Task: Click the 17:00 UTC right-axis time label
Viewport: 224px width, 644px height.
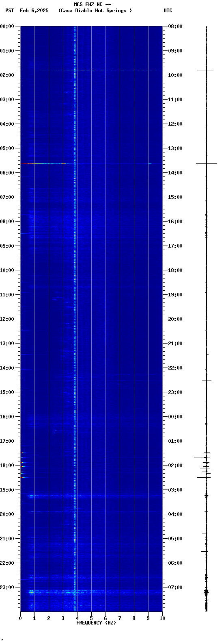Action: pyautogui.click(x=175, y=246)
